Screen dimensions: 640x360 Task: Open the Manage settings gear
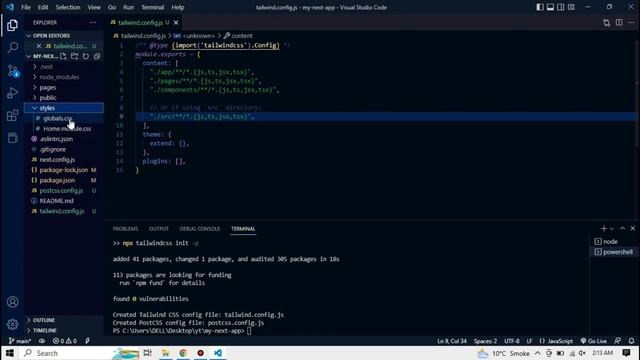coord(13,324)
